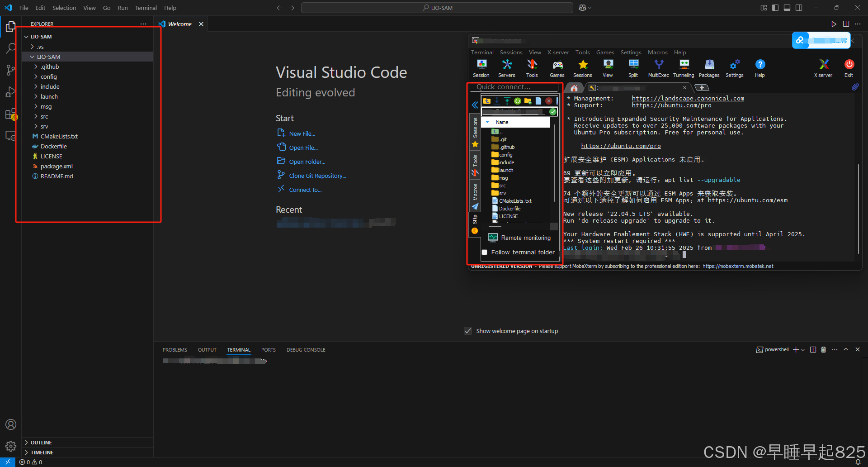Viewport: 868px width, 467px height.
Task: Click the LIO-SAM command center search box
Action: point(437,8)
